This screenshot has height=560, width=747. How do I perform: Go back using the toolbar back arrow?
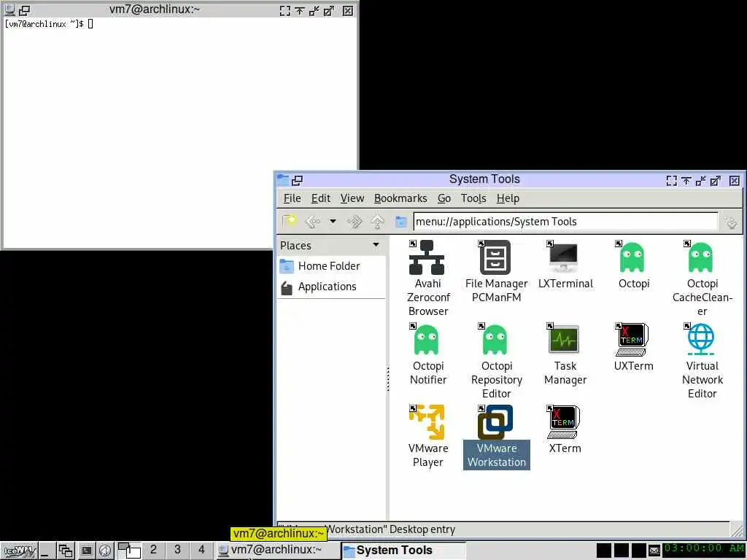click(x=312, y=222)
